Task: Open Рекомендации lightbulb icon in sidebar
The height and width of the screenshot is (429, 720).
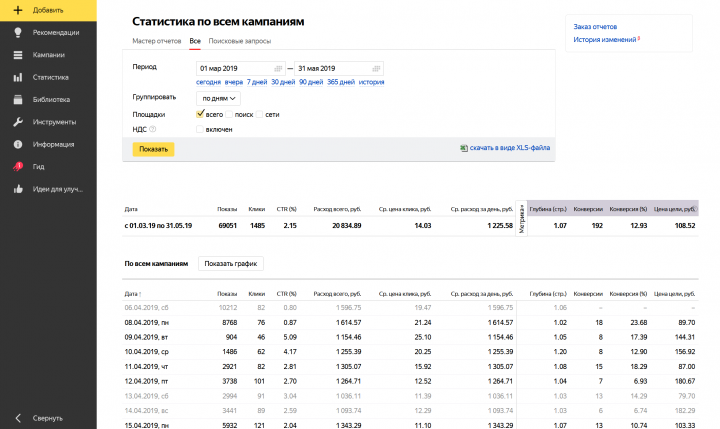Action: point(18,32)
